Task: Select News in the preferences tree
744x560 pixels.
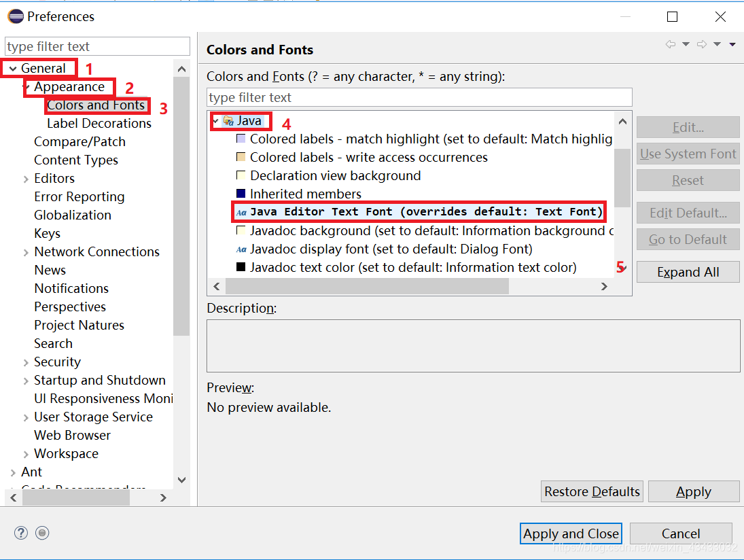Action: coord(50,270)
